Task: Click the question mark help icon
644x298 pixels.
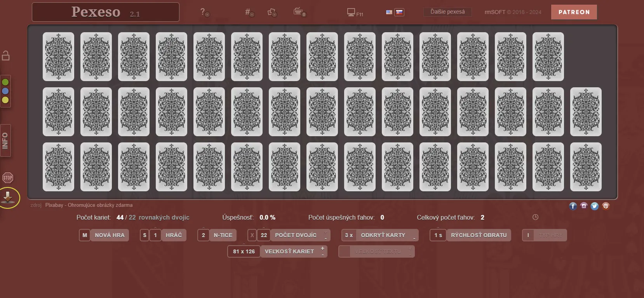Action: [204, 12]
